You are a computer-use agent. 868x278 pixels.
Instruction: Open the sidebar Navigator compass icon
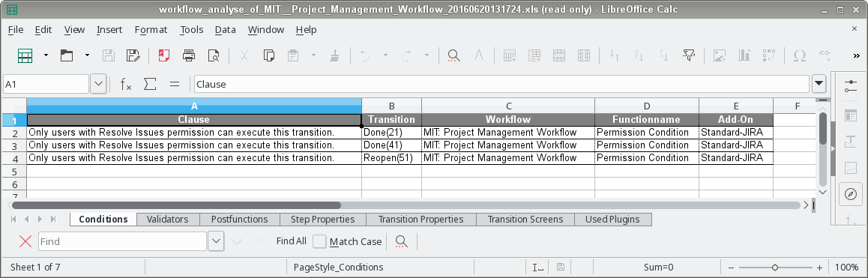(x=851, y=194)
